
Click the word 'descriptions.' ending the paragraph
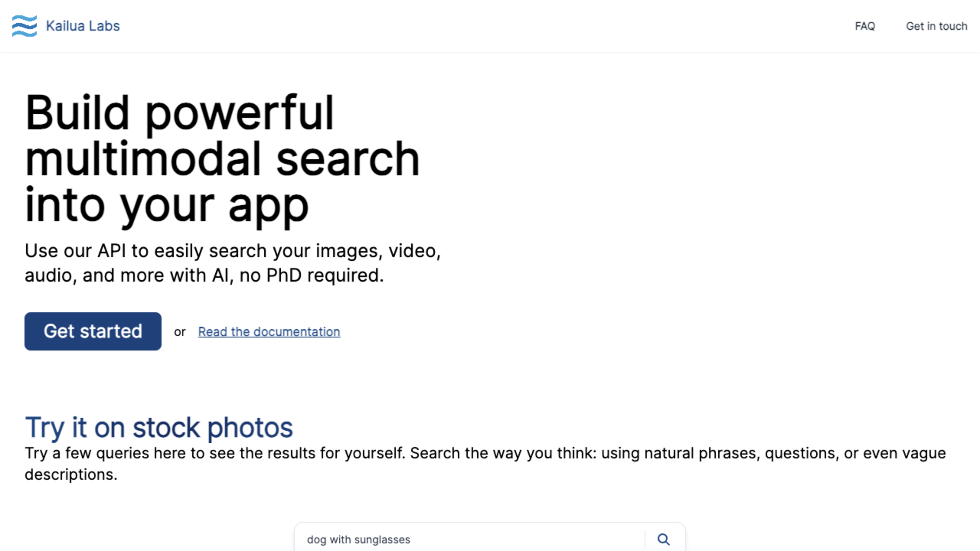[71, 474]
